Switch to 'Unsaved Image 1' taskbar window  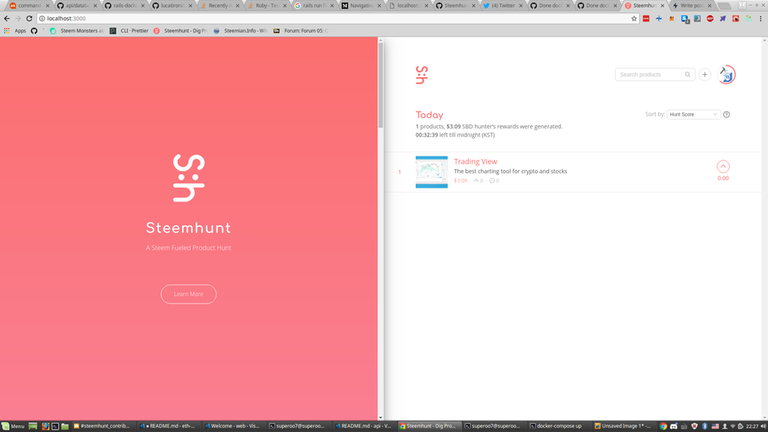(622, 426)
